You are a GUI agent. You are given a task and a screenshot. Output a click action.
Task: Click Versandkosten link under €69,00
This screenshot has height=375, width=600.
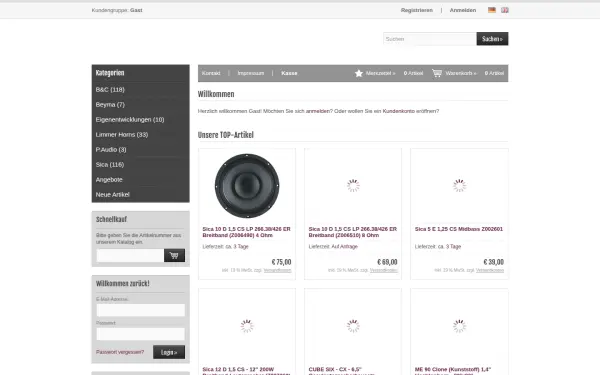point(383,270)
